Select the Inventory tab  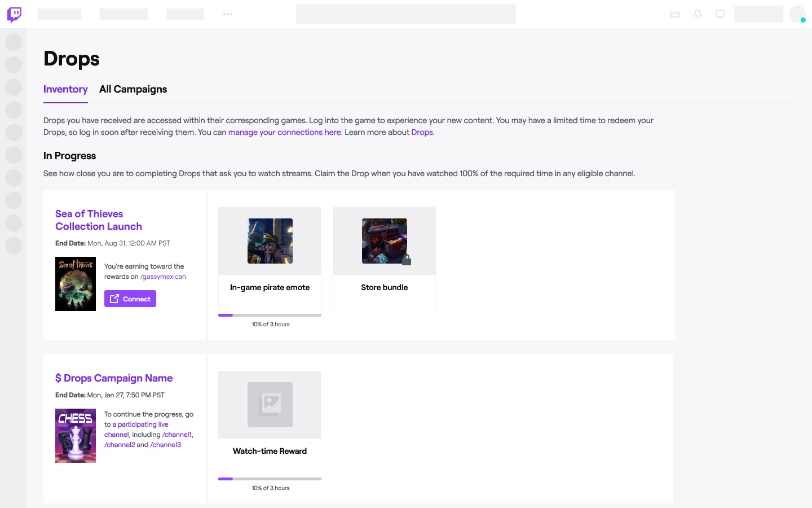coord(65,89)
